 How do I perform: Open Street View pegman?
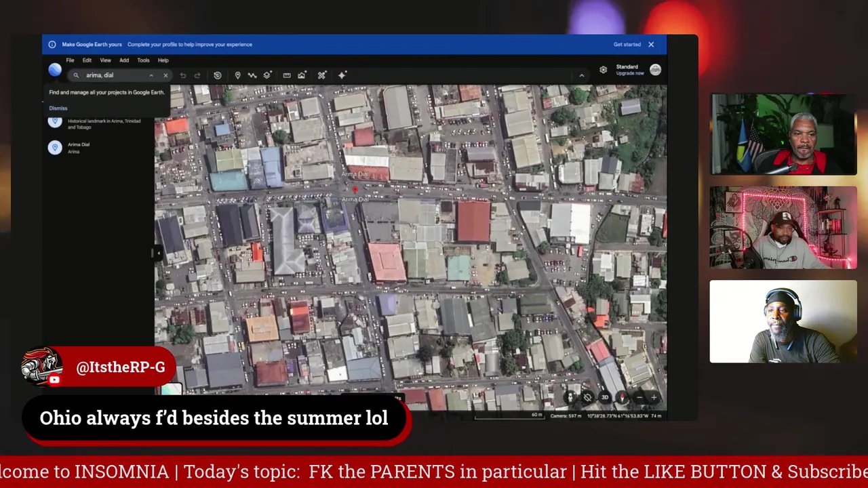570,398
